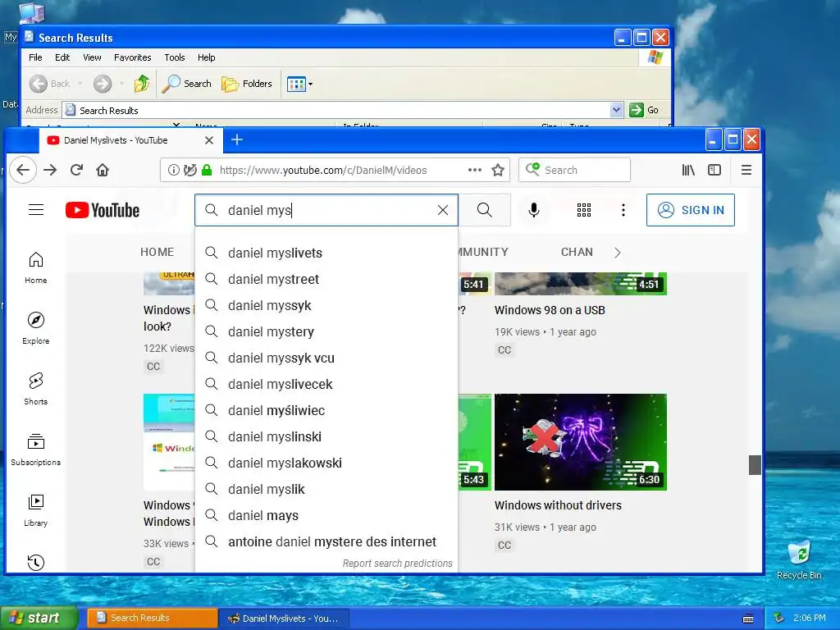Search with your voice microphone icon
The image size is (840, 630).
(x=533, y=210)
